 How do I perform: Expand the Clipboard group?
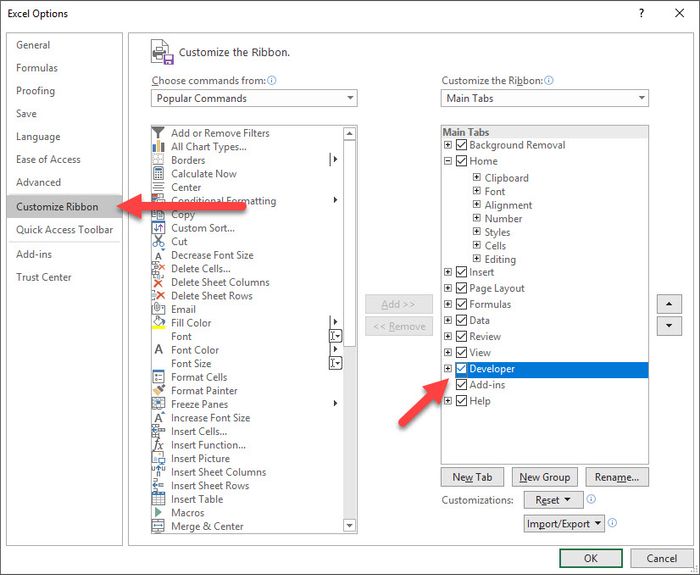tap(477, 177)
